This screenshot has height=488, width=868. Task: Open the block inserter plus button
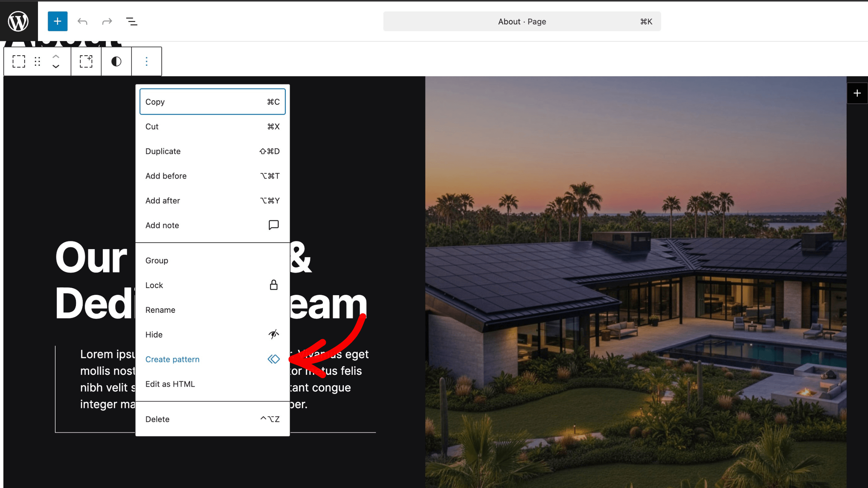(57, 21)
